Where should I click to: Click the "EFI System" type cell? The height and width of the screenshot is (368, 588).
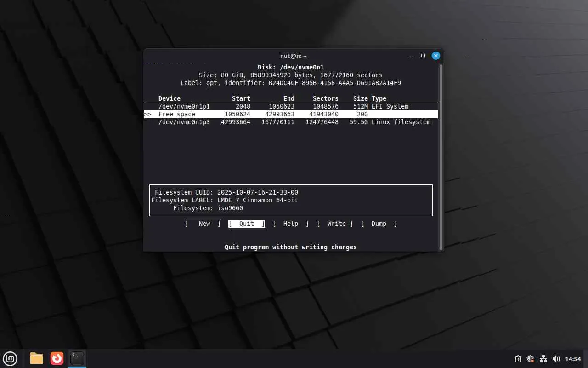(x=390, y=106)
